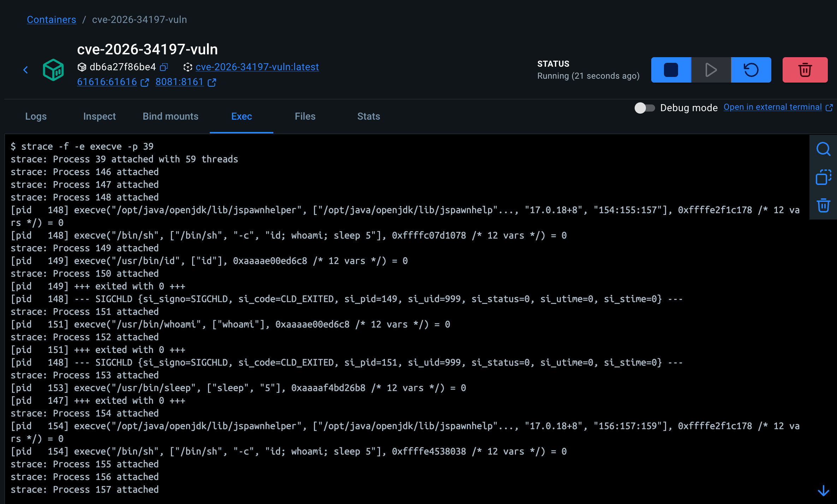Click the cube icon beside the container ID

point(82,67)
